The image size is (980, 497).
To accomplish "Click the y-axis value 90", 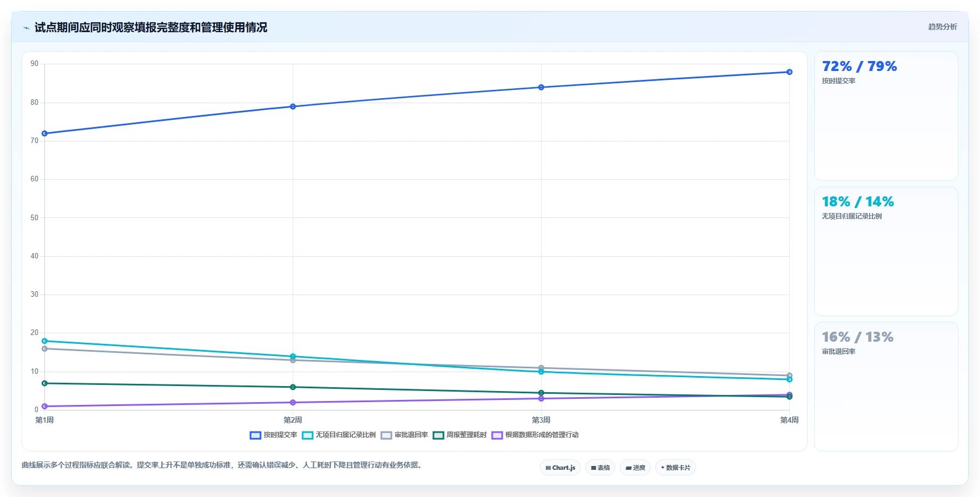I will point(34,64).
